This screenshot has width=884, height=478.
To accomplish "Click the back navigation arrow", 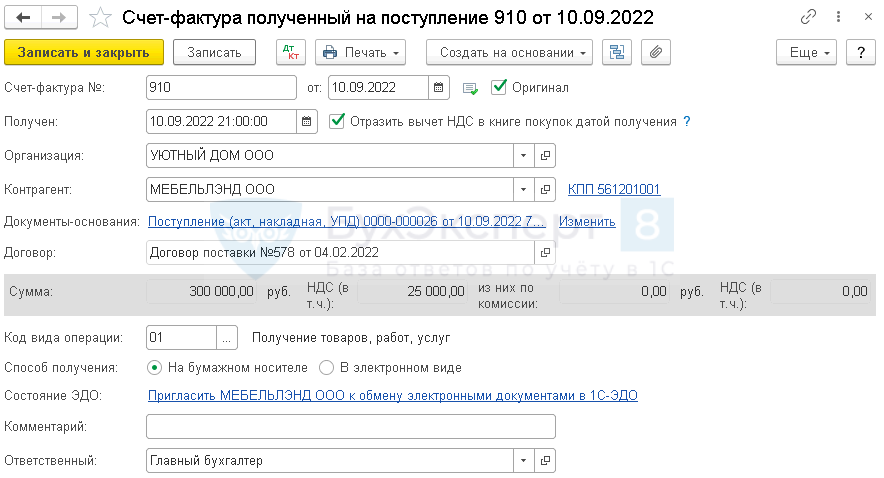I will (x=23, y=18).
